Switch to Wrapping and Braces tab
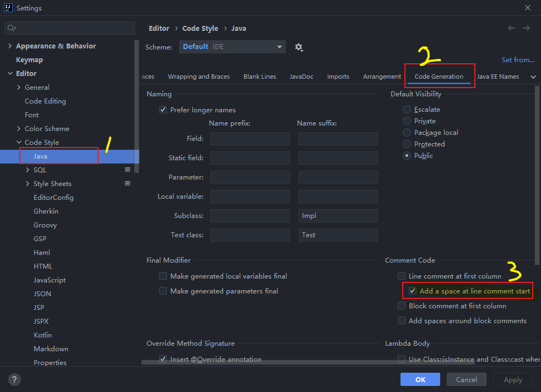541x392 pixels. point(199,77)
